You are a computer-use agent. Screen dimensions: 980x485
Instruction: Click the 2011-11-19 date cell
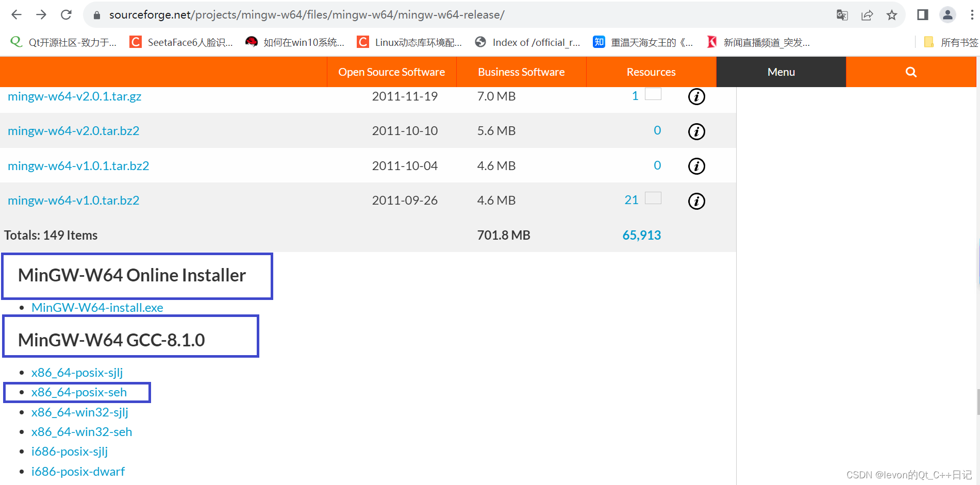[405, 96]
